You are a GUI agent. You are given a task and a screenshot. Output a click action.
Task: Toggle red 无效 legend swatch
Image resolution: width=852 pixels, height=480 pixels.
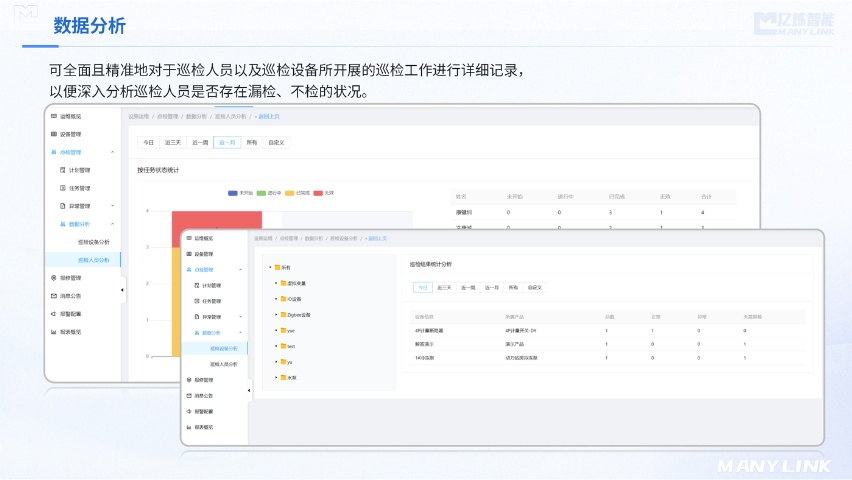(318, 193)
